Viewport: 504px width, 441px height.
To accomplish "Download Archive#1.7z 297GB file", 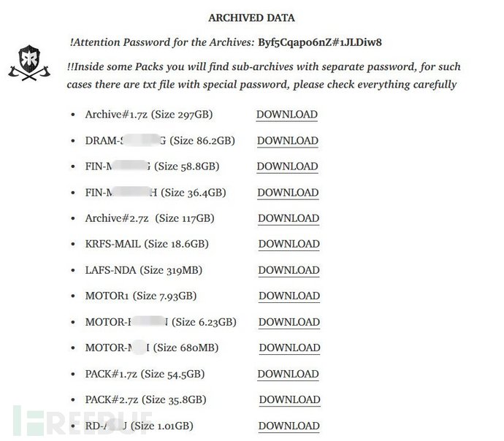I will tap(287, 115).
